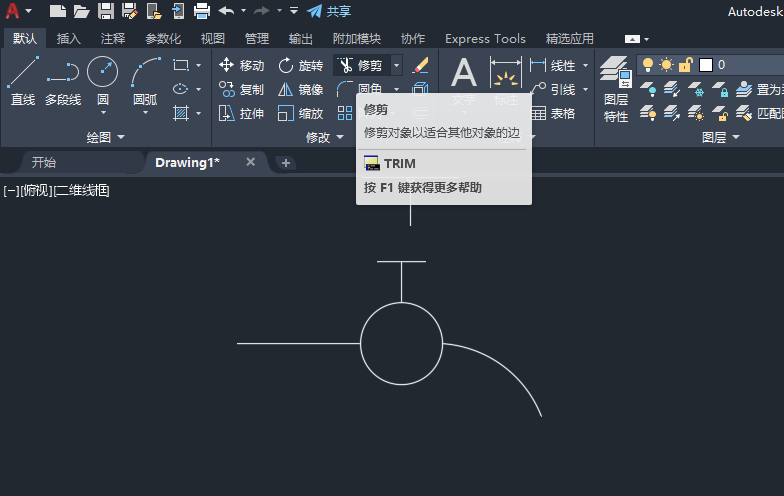Image resolution: width=784 pixels, height=496 pixels.
Task: Click the 复制 copy tool
Action: [242, 89]
